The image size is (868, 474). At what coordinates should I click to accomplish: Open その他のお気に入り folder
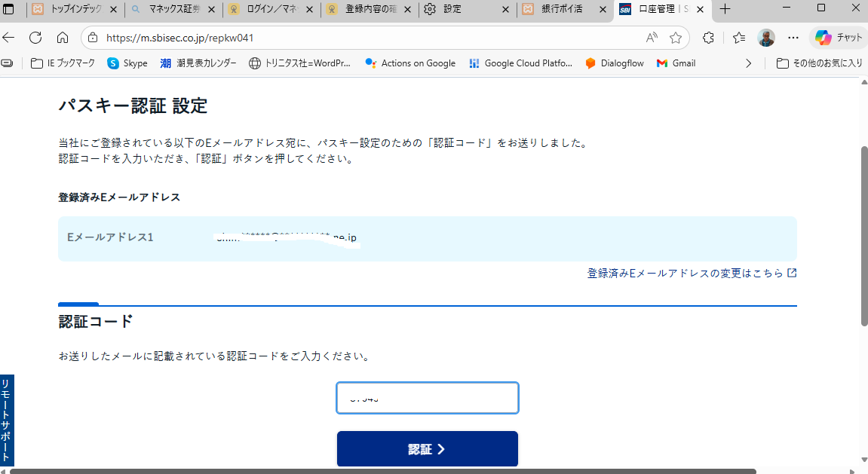coord(819,63)
